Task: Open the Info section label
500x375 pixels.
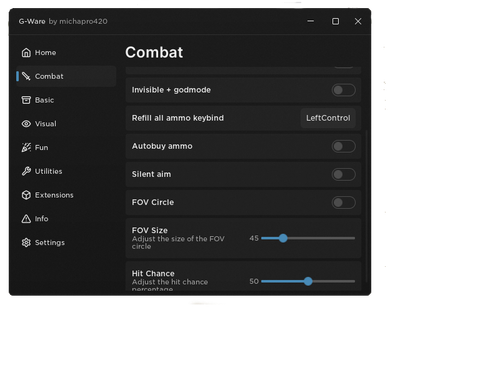Action: 41,219
